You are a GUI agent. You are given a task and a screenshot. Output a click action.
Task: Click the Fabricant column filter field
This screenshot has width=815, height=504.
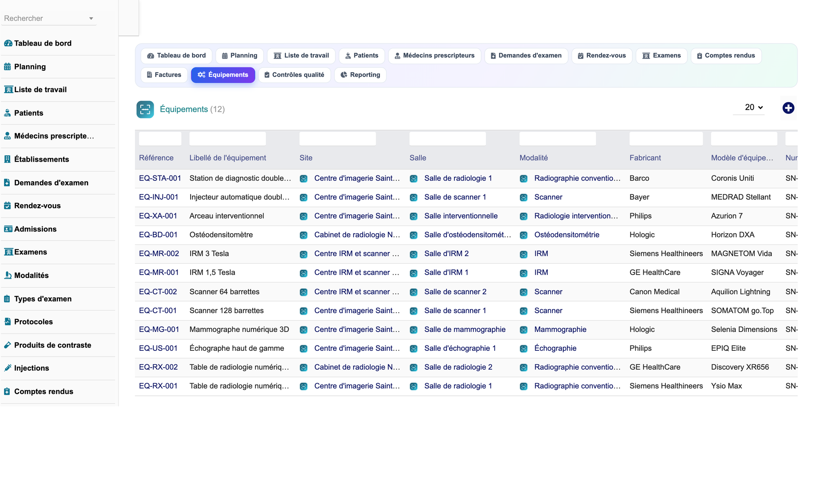point(666,139)
